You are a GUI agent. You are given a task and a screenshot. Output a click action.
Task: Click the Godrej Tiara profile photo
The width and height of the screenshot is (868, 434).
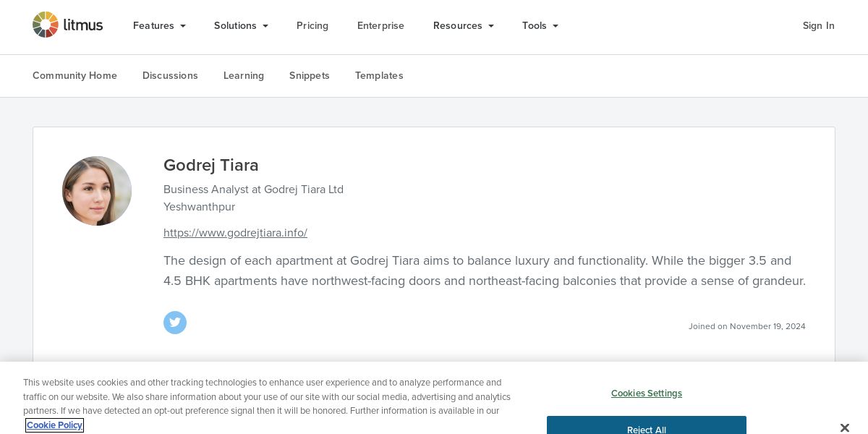coord(97,191)
